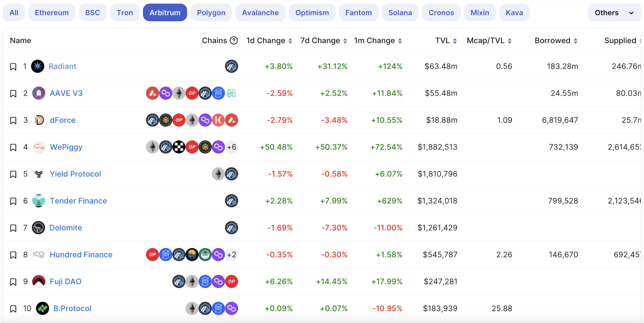Sort table by TVL column

[x=446, y=40]
